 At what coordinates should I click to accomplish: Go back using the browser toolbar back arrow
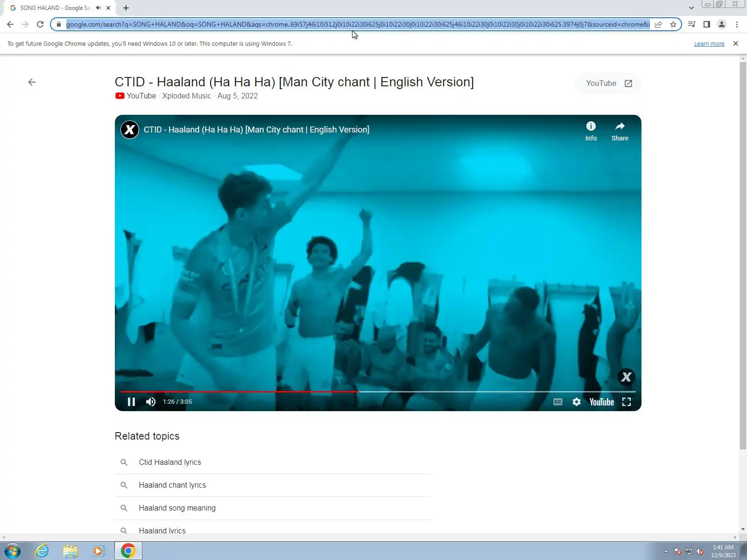10,24
